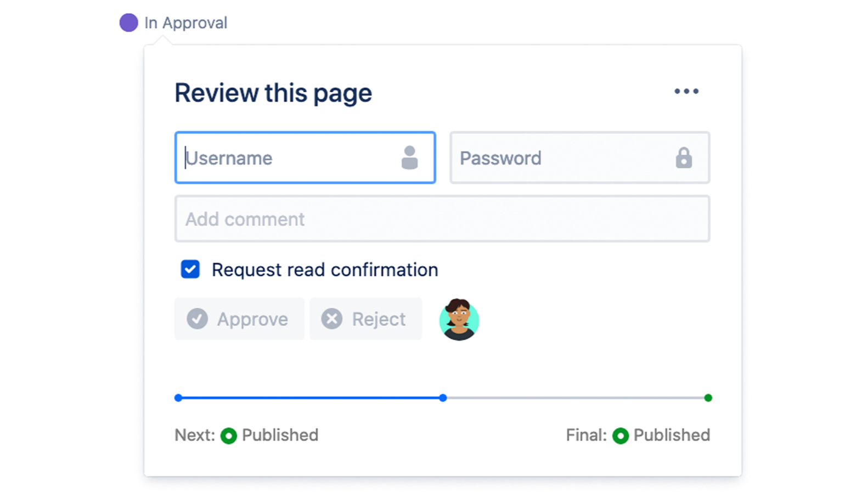Click the purple In Approval status dot
The height and width of the screenshot is (494, 868).
[128, 23]
